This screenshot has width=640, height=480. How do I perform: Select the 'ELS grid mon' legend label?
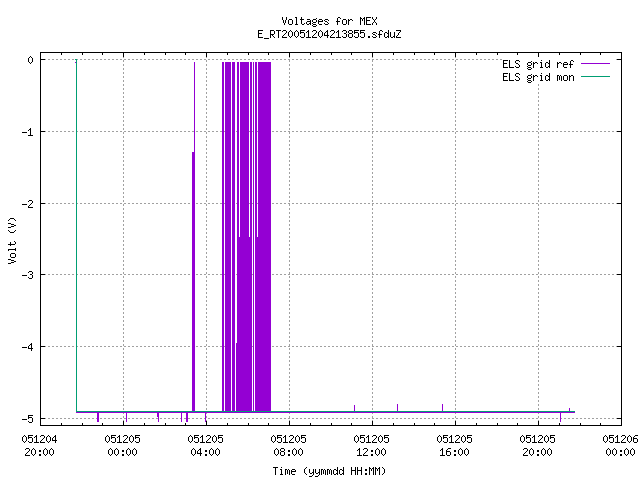538,77
